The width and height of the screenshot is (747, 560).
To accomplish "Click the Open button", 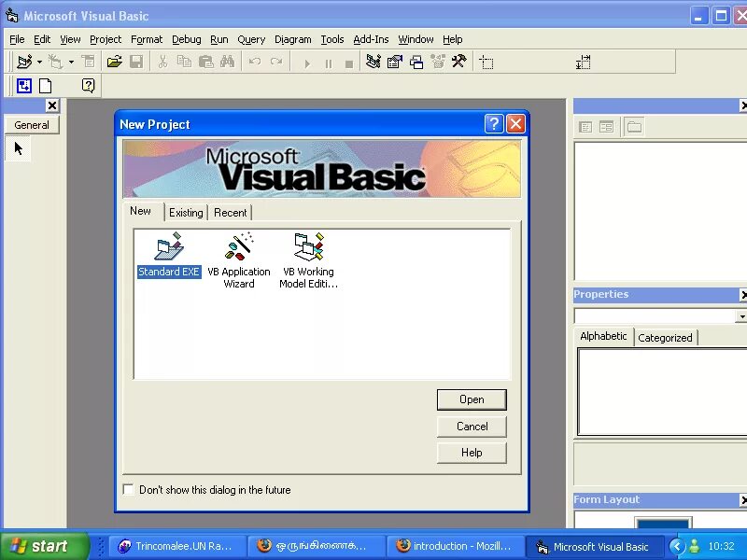I will [x=472, y=399].
